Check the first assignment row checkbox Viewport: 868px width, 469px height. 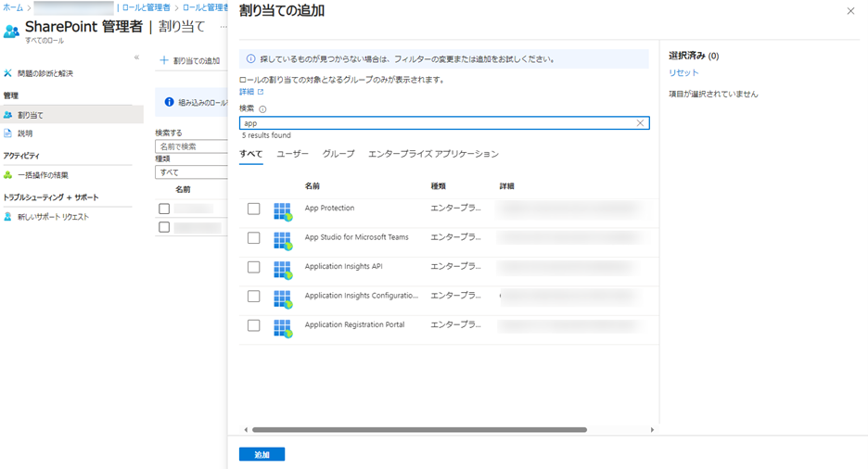164,209
